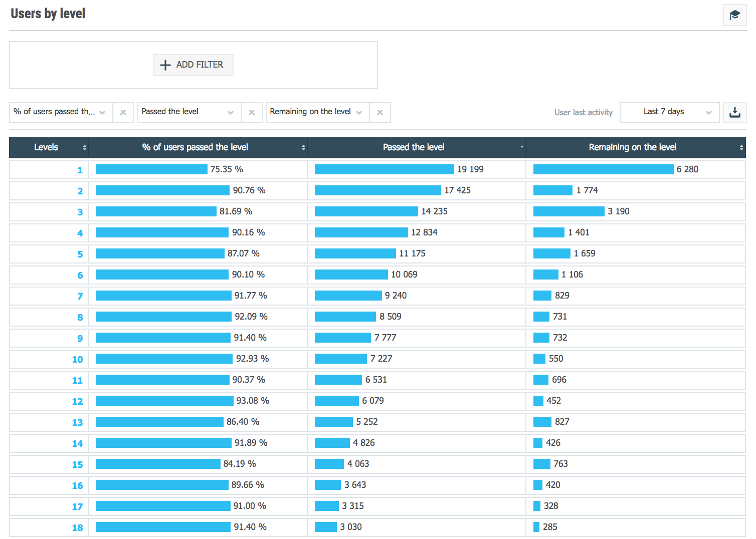Click the graduation cap help icon

pyautogui.click(x=734, y=15)
